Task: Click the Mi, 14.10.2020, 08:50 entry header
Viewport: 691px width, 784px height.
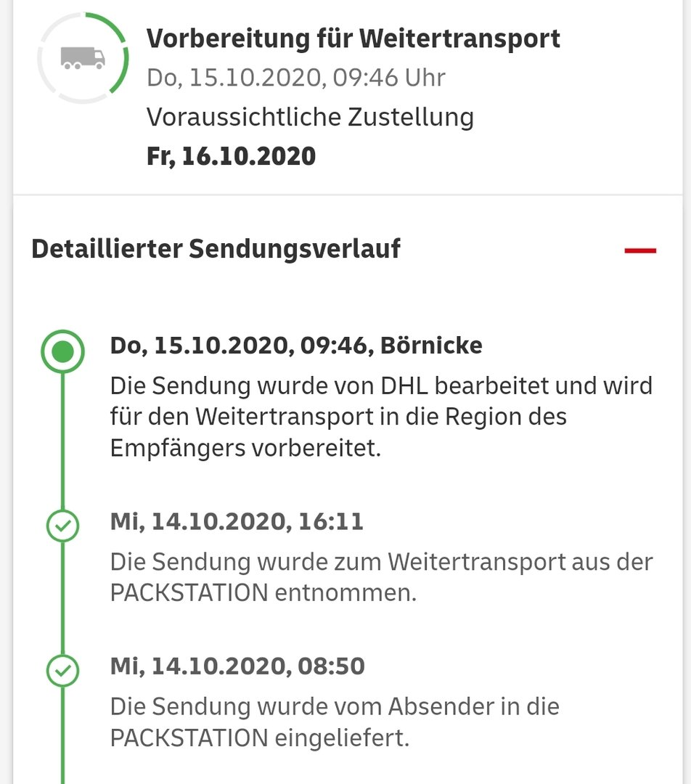Action: 237,666
